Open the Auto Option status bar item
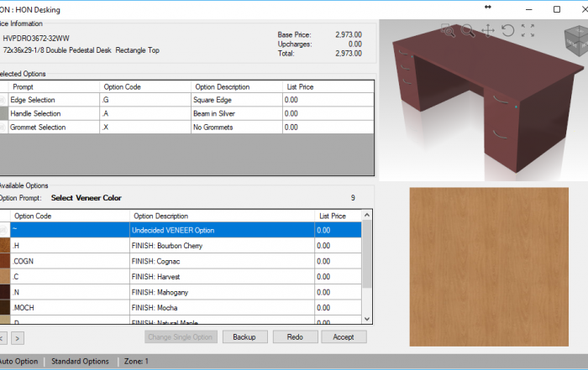This screenshot has width=588, height=370. click(18, 362)
